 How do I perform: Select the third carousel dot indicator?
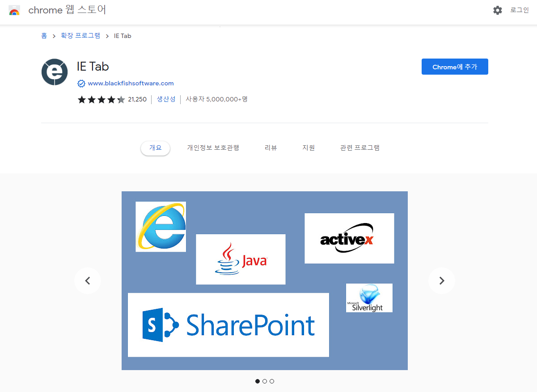(x=272, y=381)
